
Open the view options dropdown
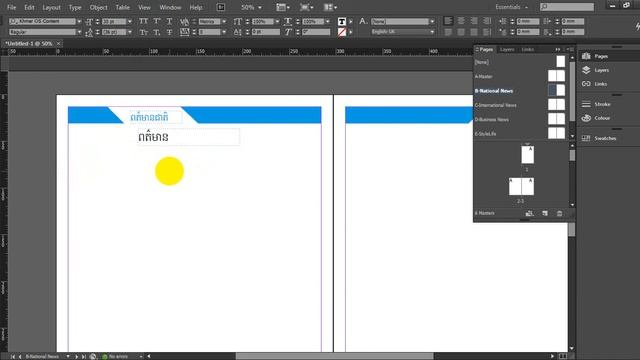[283, 7]
